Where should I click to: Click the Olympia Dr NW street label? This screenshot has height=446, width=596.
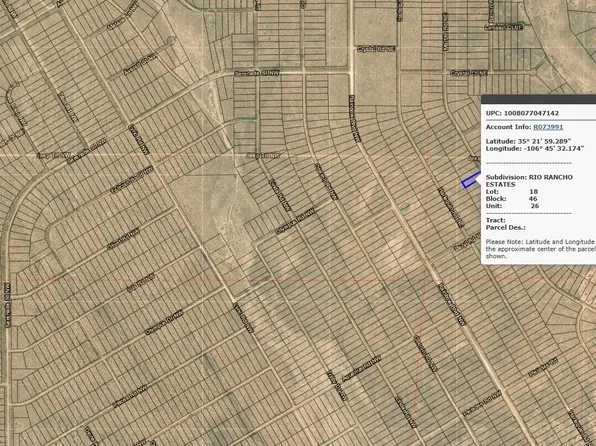tap(164, 322)
